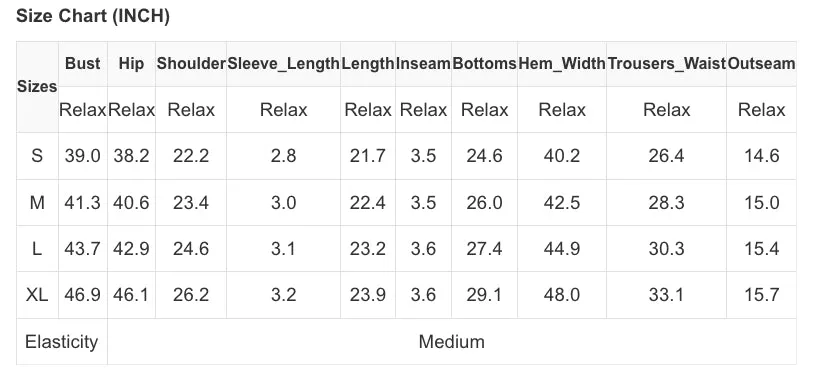
Task: Click the Hem_Width column header
Action: [x=562, y=64]
